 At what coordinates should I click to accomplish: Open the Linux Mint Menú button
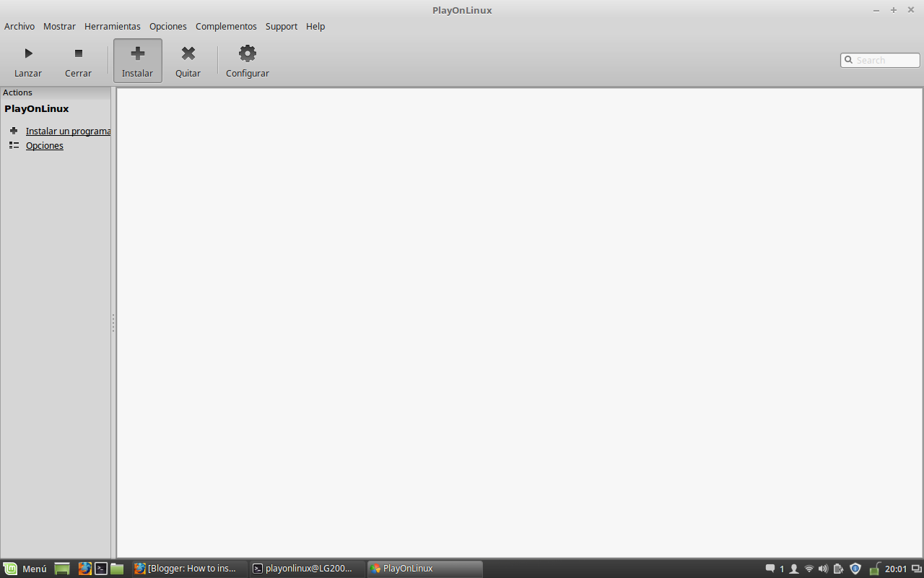pos(25,569)
